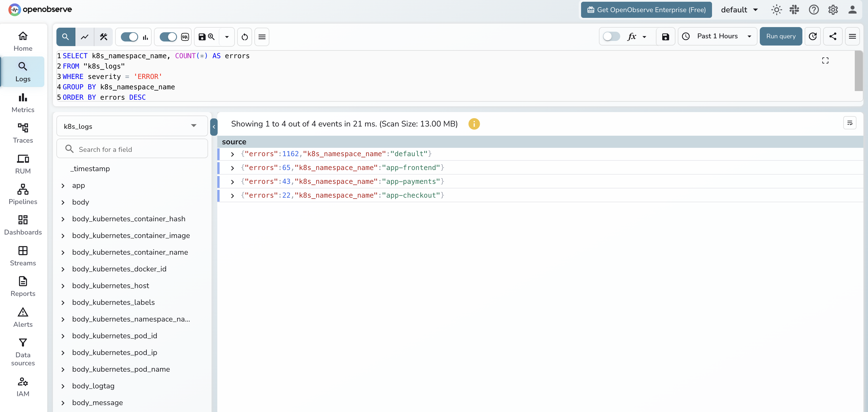Open IAM from the sidebar

(23, 387)
